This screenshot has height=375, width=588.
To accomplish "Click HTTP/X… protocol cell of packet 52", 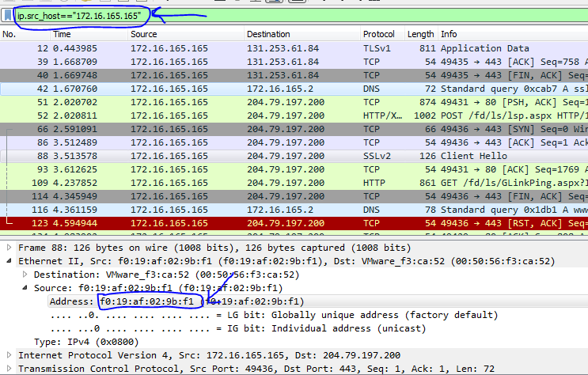I will pyautogui.click(x=382, y=116).
